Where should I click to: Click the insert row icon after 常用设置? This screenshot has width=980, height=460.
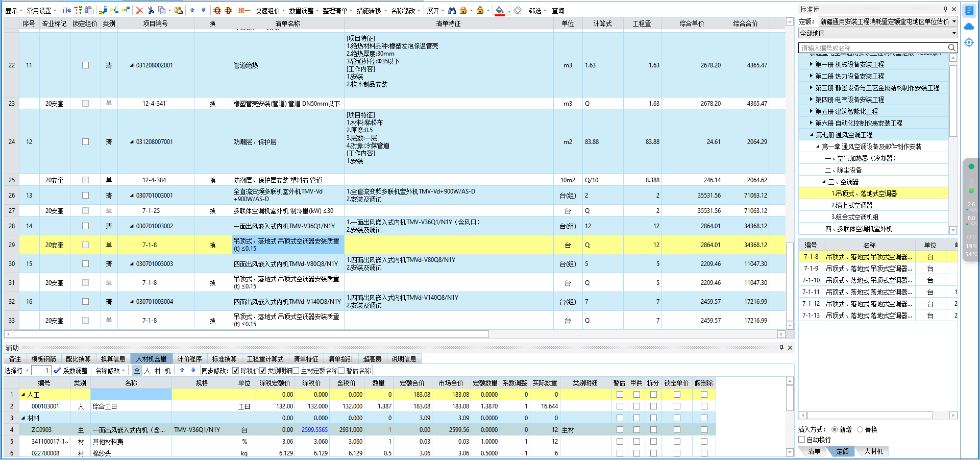point(66,10)
